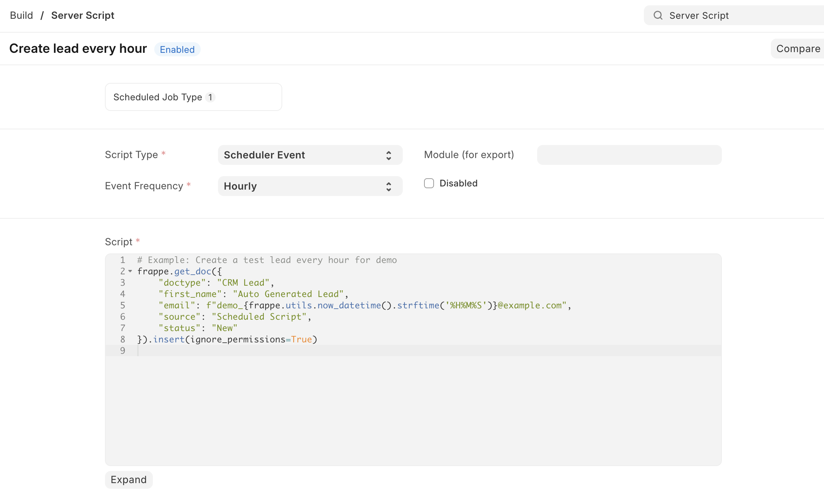Image resolution: width=824 pixels, height=504 pixels.
Task: Click the Scheduled Job Type count badge
Action: coord(210,97)
